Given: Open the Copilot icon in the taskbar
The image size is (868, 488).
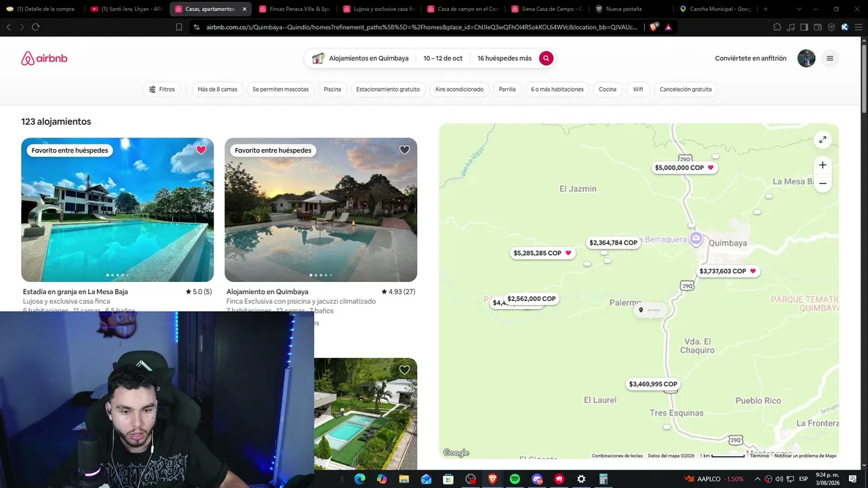Looking at the screenshot, I should (382, 479).
